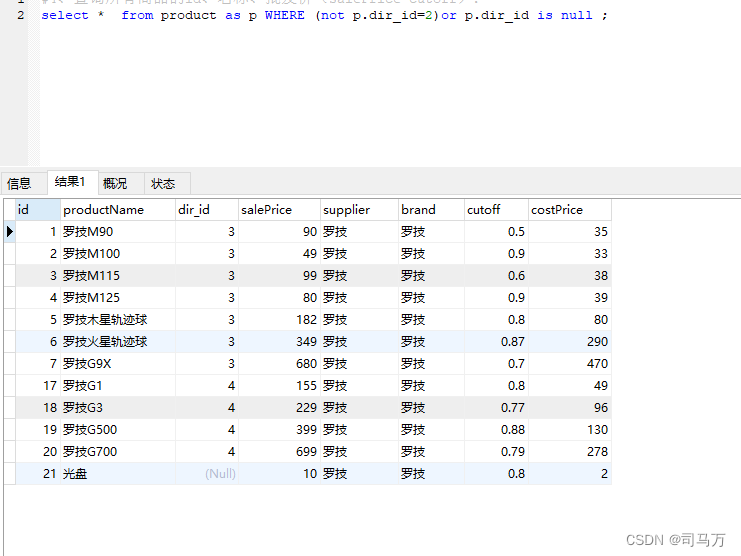Click the salePrice column header
Image resolution: width=741 pixels, height=556 pixels.
pyautogui.click(x=279, y=210)
